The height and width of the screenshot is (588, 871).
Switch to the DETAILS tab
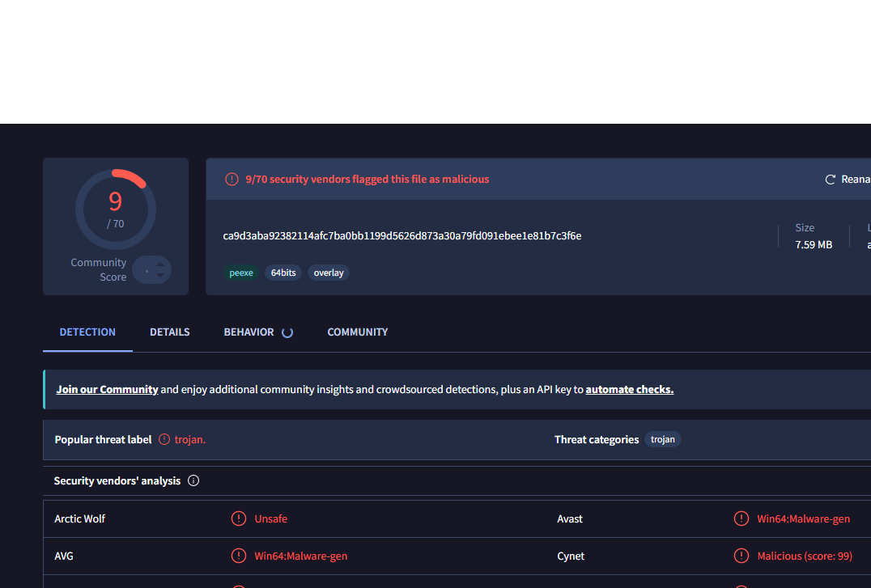click(169, 332)
